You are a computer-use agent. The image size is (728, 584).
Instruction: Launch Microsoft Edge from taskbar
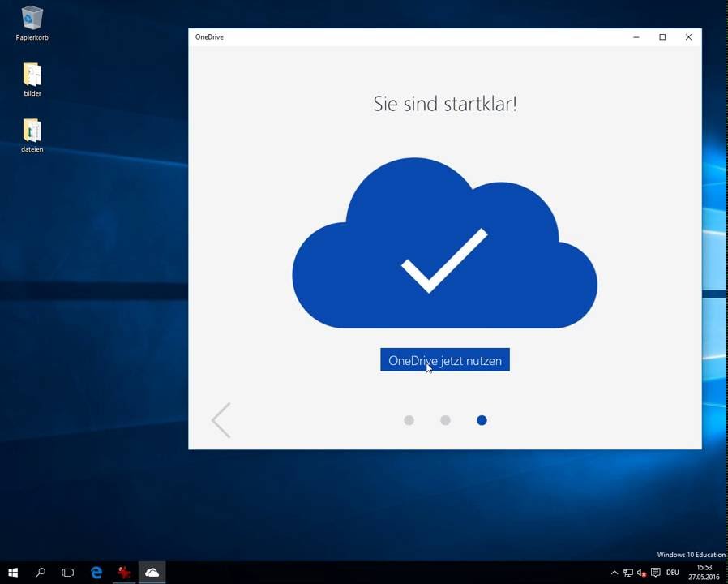click(x=96, y=573)
